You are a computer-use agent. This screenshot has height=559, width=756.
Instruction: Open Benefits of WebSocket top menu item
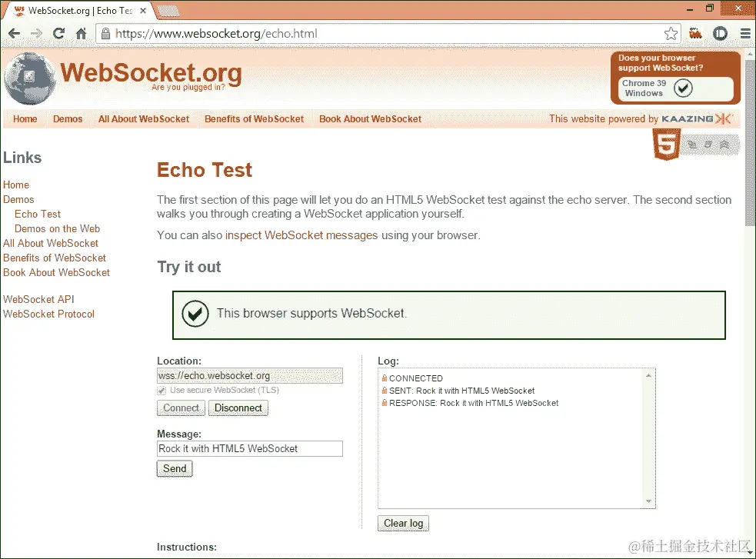254,119
